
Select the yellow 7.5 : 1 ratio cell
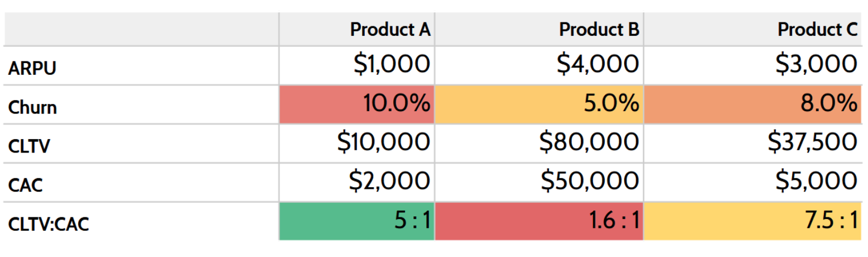click(x=753, y=222)
